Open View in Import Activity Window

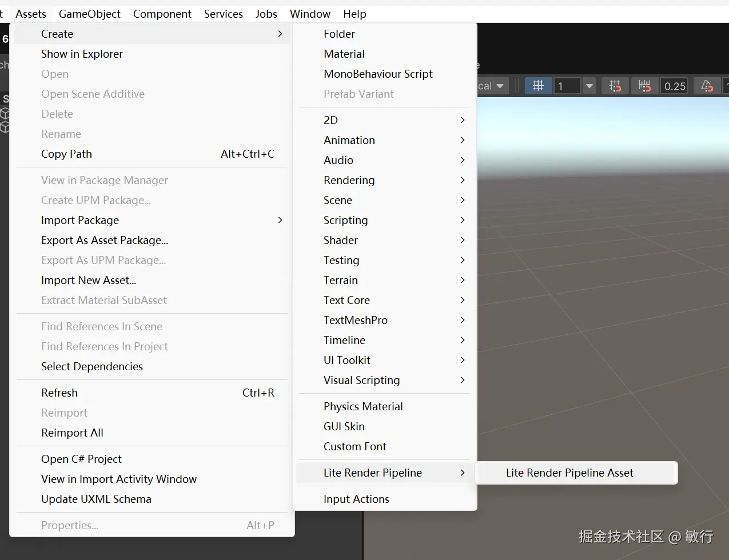click(152, 479)
